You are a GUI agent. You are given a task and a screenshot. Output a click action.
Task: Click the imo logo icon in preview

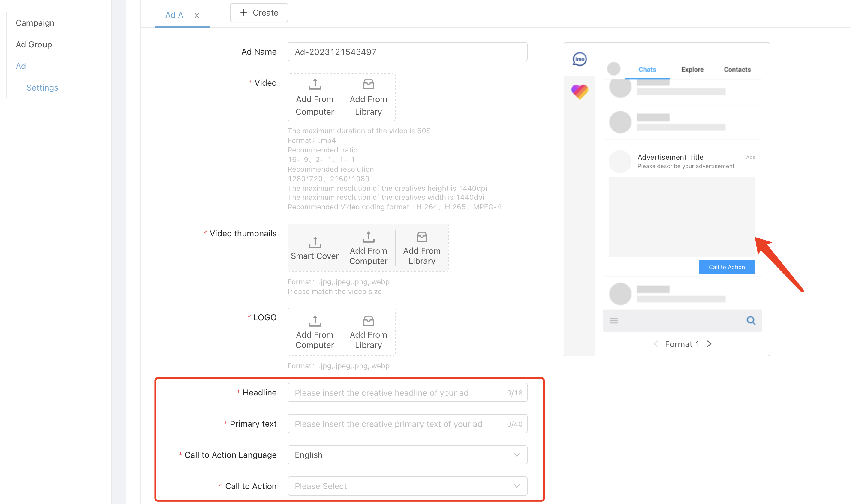coord(580,59)
